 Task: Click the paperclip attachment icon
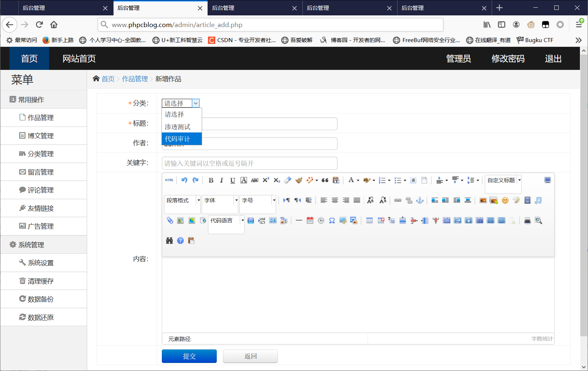point(170,220)
